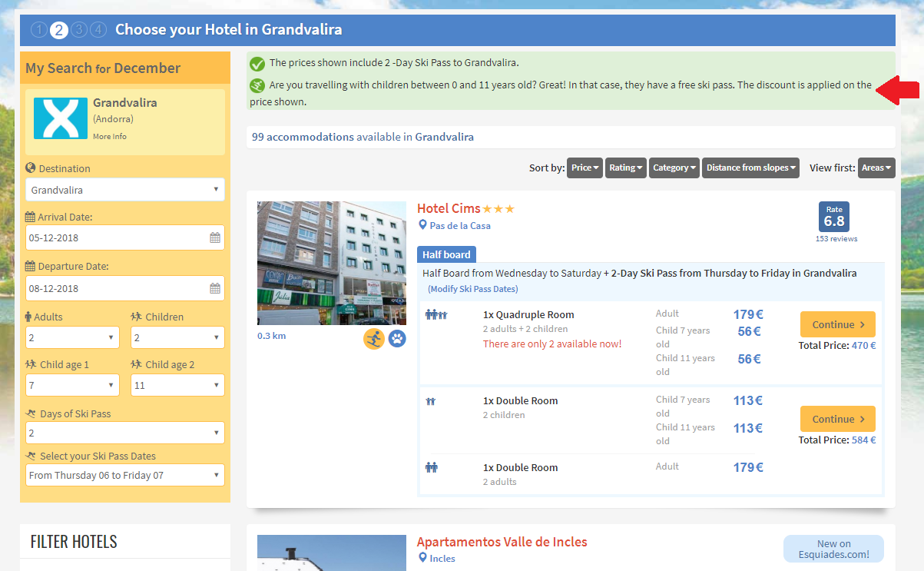Open the Hotel Cims title link
Screen dimensions: 924x571
[449, 208]
